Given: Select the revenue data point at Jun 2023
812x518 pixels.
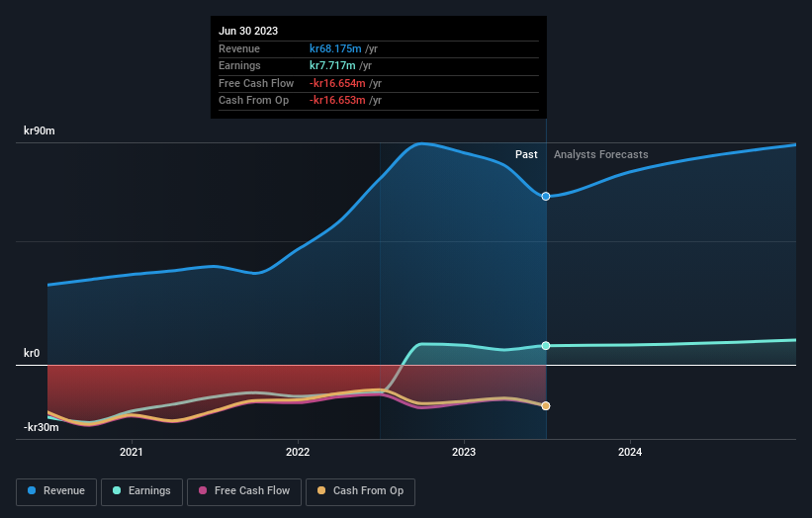Looking at the screenshot, I should coord(546,197).
